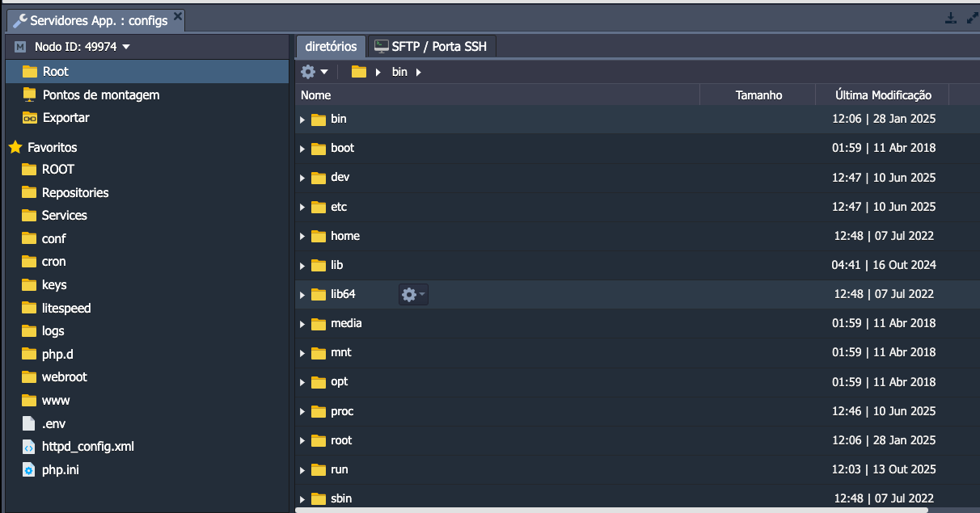Viewport: 980px width, 513px height.
Task: Select litespeed in Favoritos list
Action: pos(66,308)
